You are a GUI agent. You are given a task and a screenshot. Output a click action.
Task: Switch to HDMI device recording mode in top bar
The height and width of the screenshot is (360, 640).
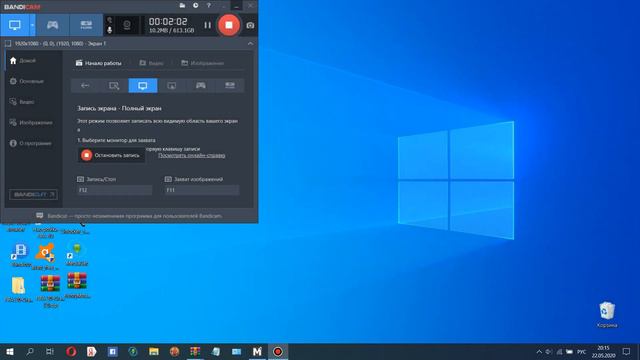point(86,25)
